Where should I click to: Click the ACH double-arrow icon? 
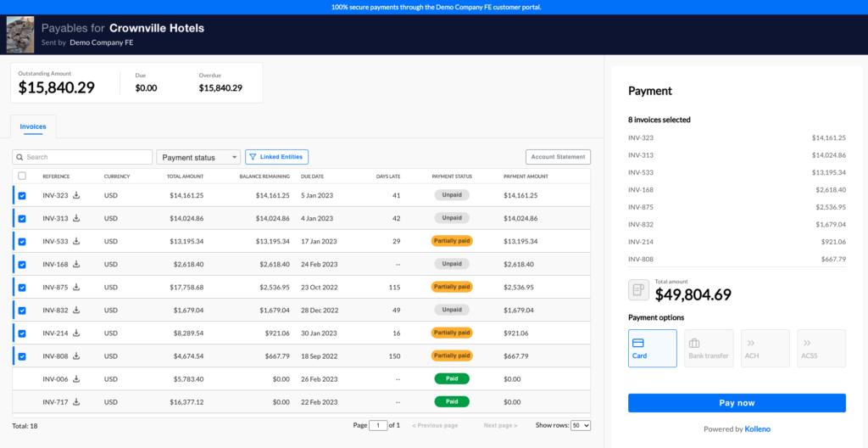[751, 343]
